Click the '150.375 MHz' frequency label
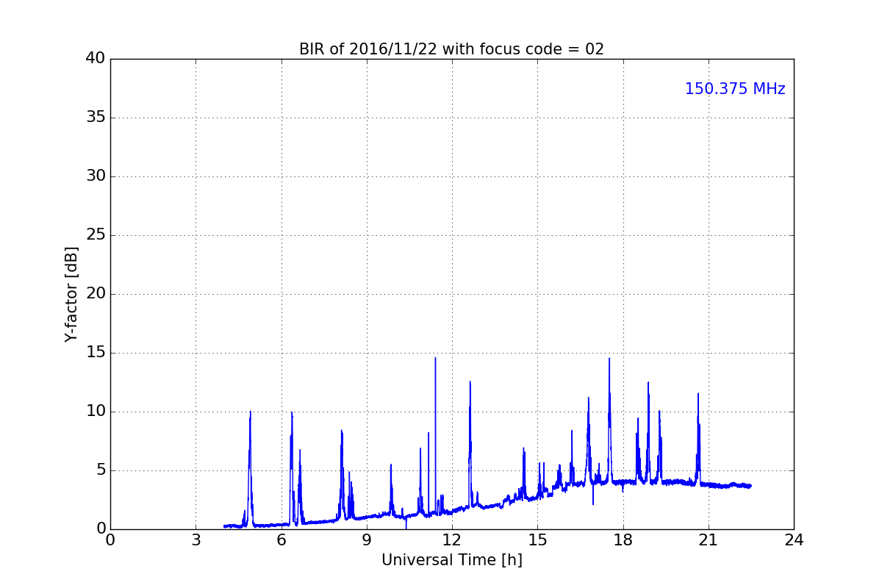This screenshot has width=882, height=588. pos(735,89)
